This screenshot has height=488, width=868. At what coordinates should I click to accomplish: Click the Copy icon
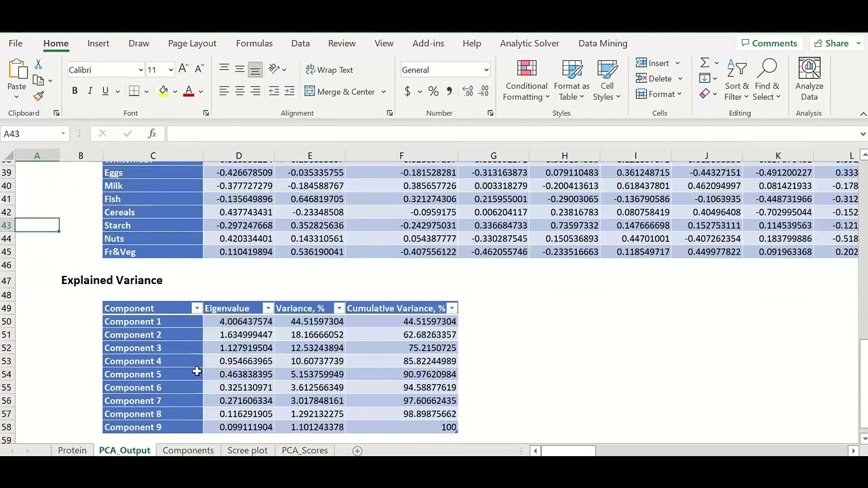[x=39, y=81]
